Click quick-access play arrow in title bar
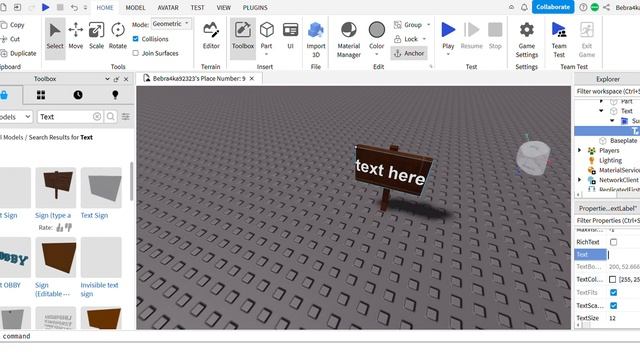 [x=46, y=7]
